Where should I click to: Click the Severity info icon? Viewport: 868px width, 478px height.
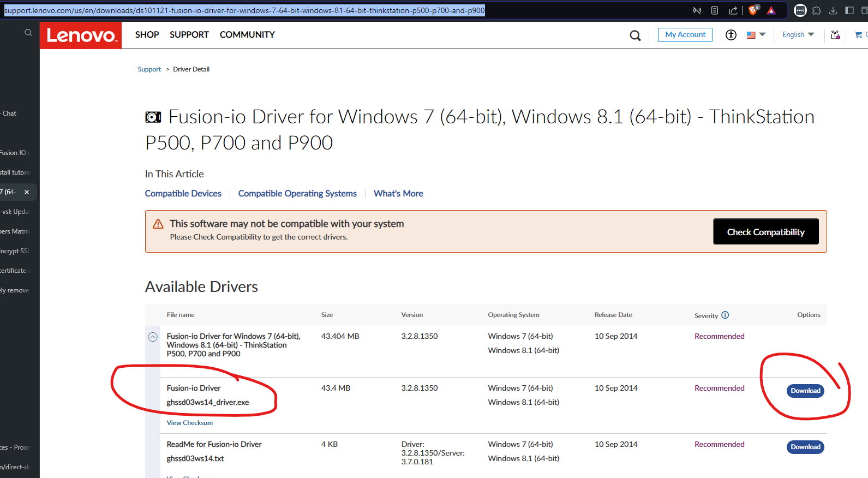(x=725, y=315)
